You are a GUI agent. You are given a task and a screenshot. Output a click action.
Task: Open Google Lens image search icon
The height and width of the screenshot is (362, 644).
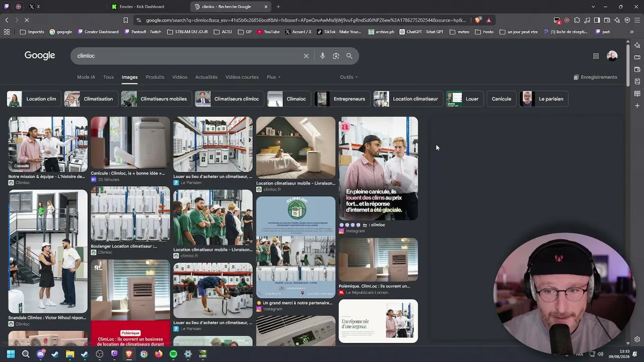[x=336, y=56]
